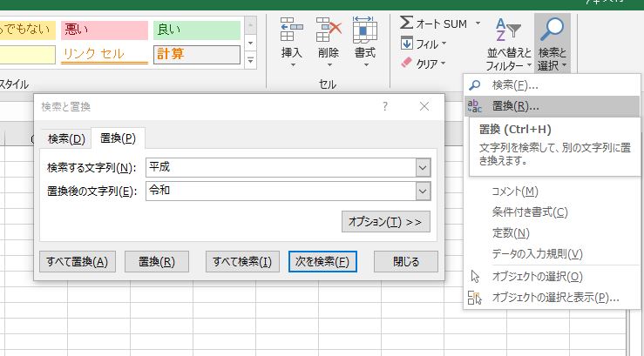This screenshot has height=356, width=644.
Task: Expand options with オプション(T) >> button
Action: click(386, 222)
